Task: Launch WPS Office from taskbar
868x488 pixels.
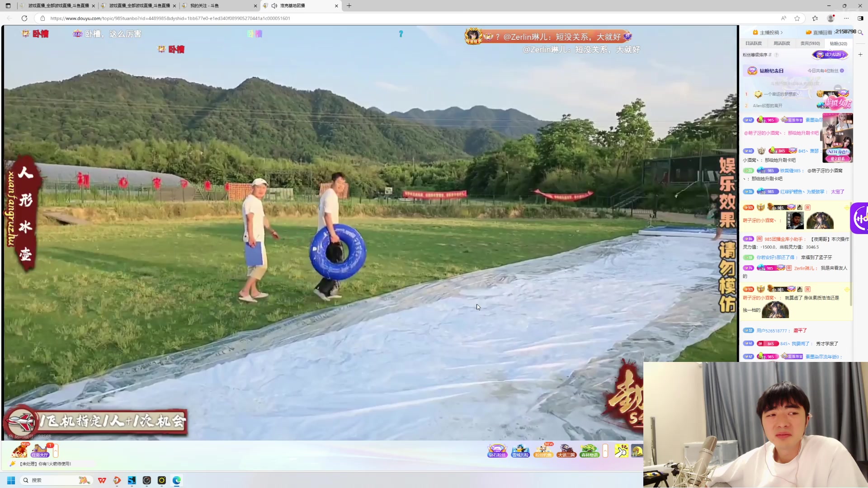Action: (x=102, y=480)
